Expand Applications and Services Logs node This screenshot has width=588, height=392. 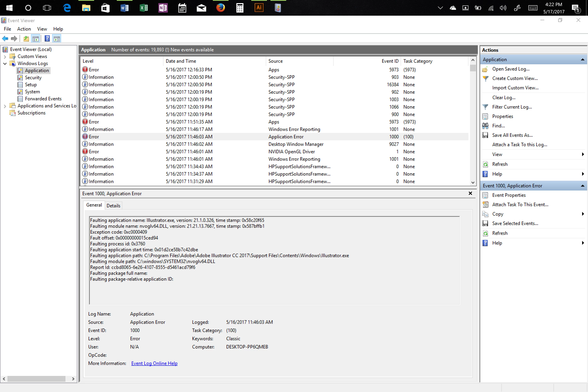[x=5, y=106]
